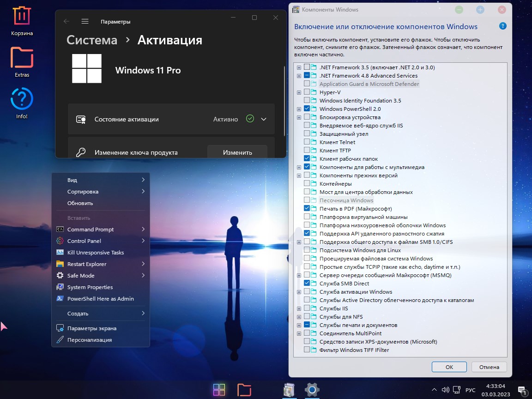Click the volume icon in the system tray
The image size is (532, 399).
pos(445,389)
